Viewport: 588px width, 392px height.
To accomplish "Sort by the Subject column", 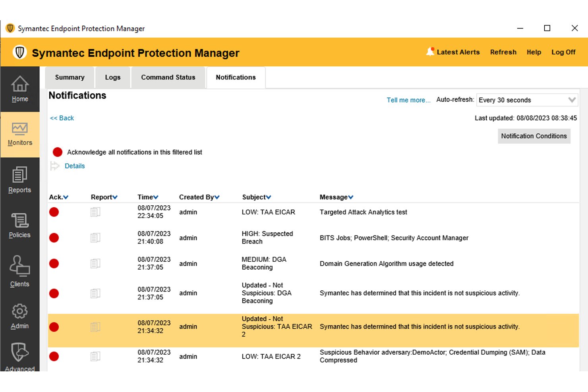I will (257, 197).
